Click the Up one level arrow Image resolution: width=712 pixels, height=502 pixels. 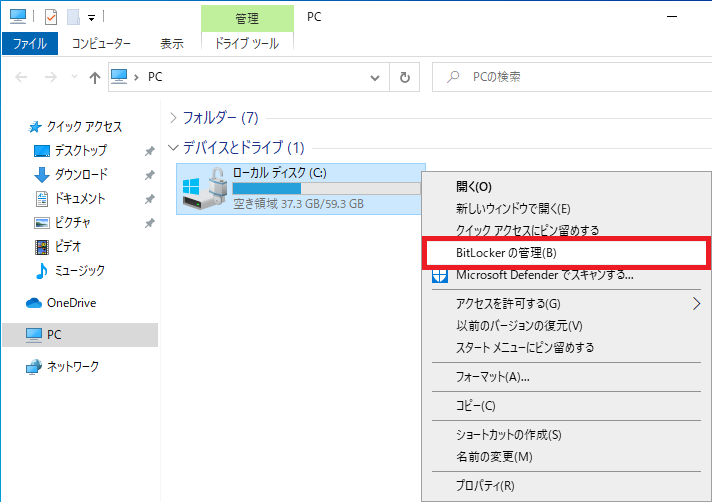(x=94, y=78)
